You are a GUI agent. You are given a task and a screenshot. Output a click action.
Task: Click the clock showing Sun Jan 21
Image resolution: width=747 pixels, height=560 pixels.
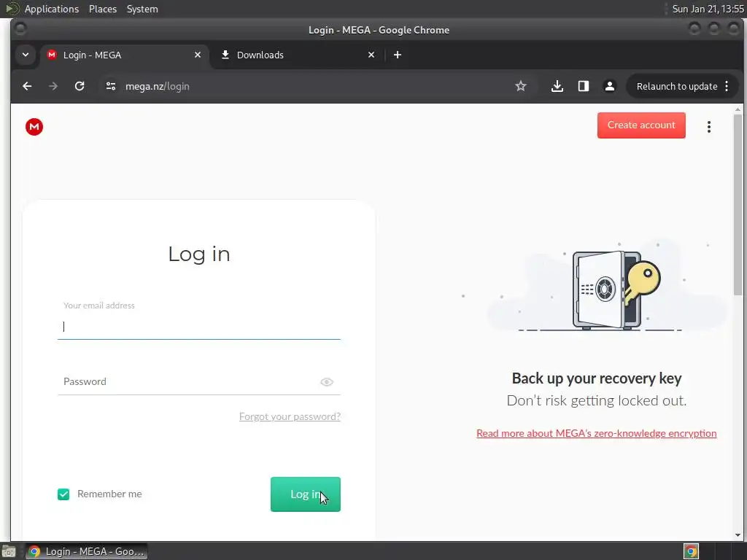pos(708,9)
